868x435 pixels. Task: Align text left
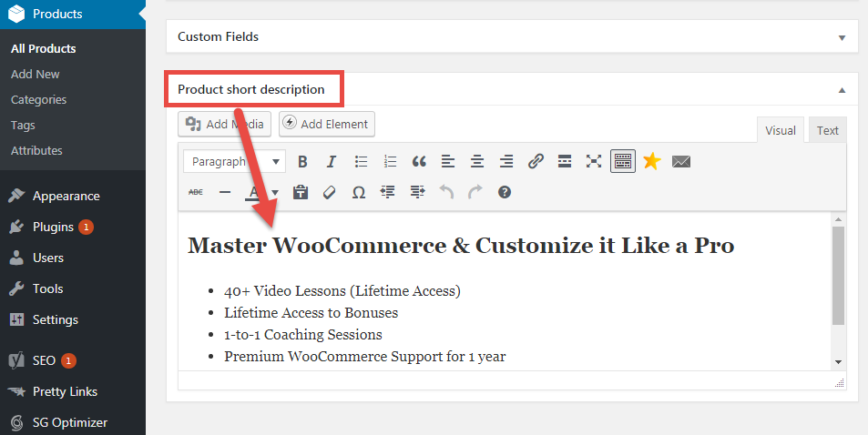click(448, 162)
